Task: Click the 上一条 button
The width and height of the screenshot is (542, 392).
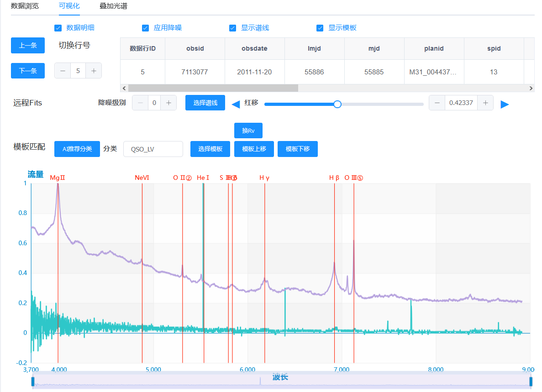Action: pos(28,46)
